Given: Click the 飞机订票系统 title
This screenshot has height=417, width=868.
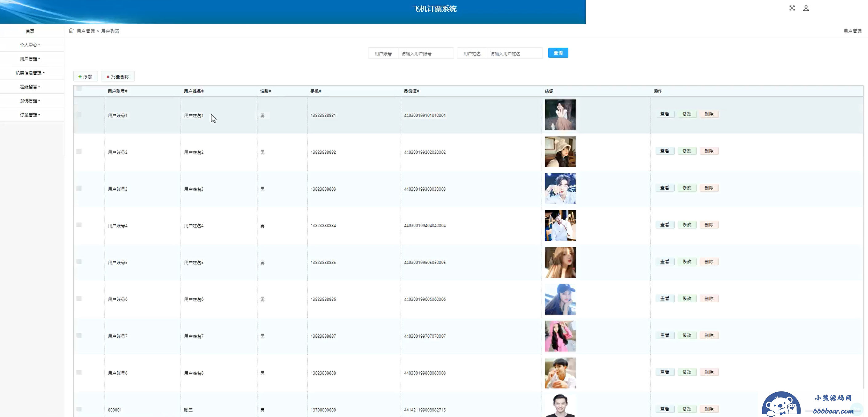Looking at the screenshot, I should pyautogui.click(x=434, y=9).
